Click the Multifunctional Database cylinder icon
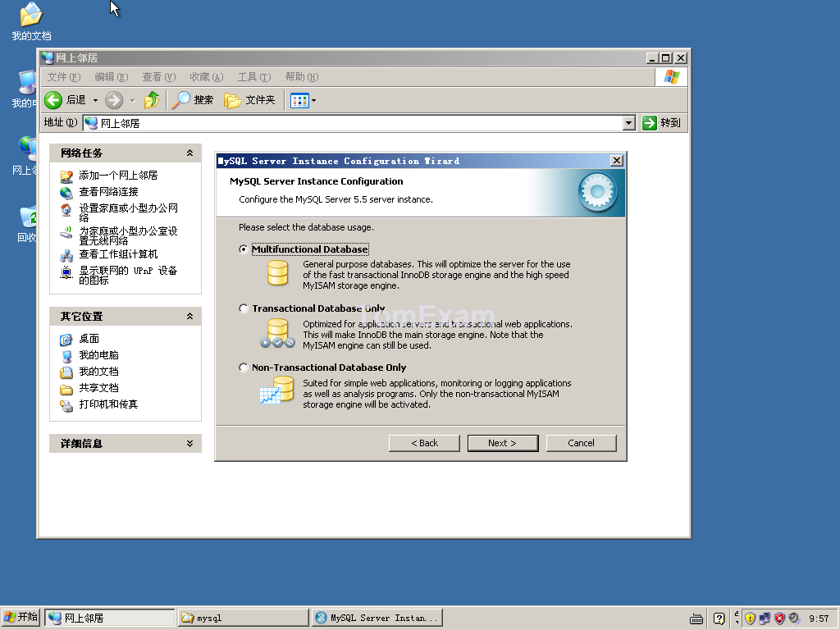The height and width of the screenshot is (630, 840). (277, 272)
